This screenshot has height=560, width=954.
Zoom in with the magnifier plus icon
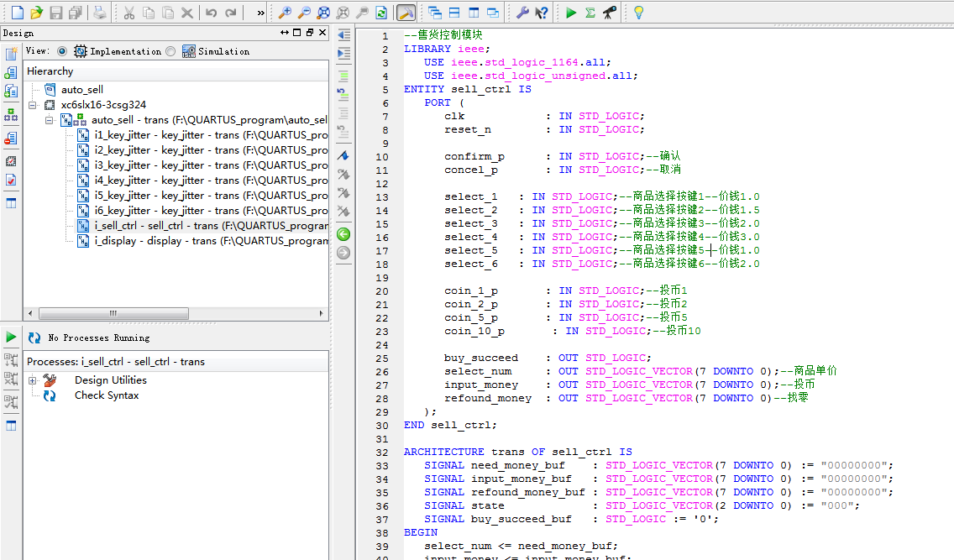pos(285,12)
